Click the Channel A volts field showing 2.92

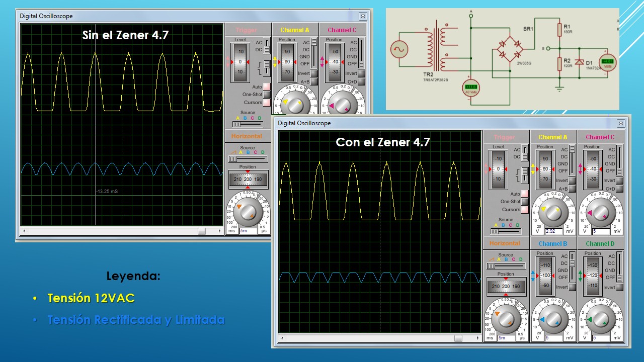(x=553, y=231)
